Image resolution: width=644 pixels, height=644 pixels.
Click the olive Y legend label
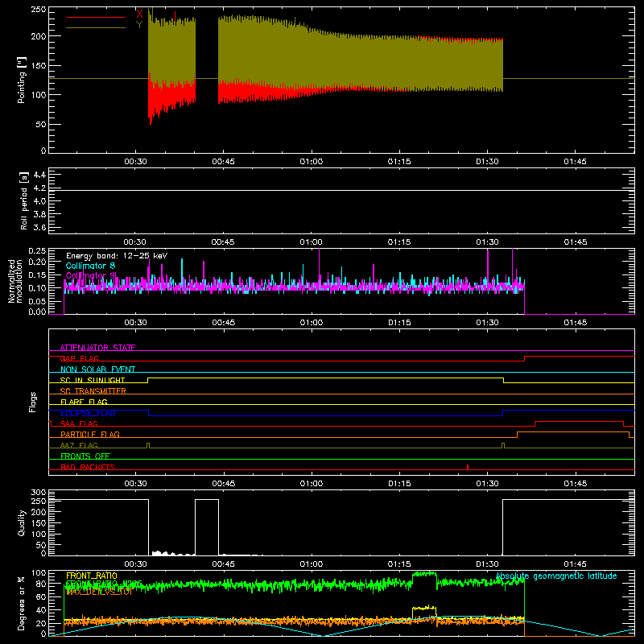click(x=139, y=25)
